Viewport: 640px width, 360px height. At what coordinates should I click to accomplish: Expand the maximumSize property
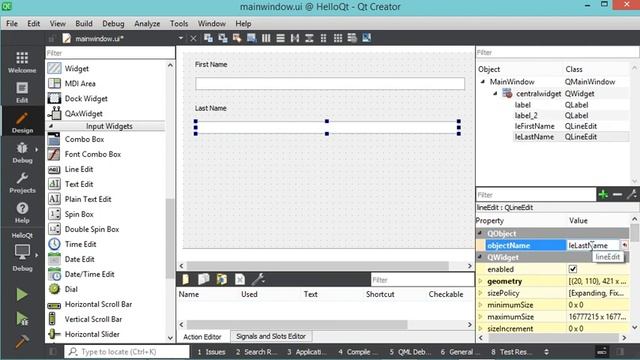pyautogui.click(x=480, y=316)
